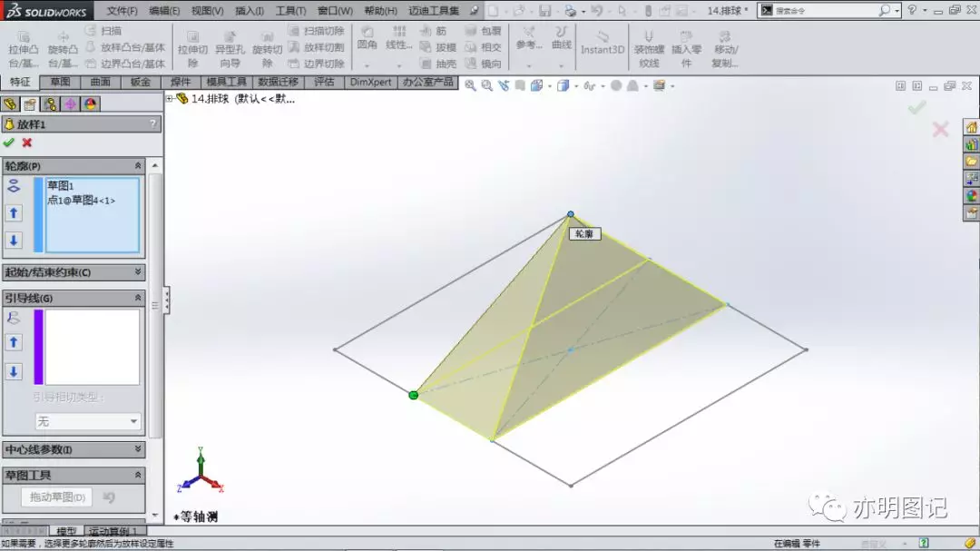Click the 筋 rib tool
The height and width of the screenshot is (551, 980).
point(433,31)
